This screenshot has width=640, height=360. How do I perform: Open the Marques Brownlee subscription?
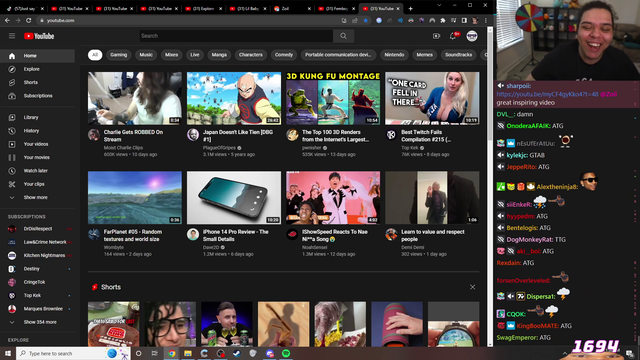(x=37, y=309)
